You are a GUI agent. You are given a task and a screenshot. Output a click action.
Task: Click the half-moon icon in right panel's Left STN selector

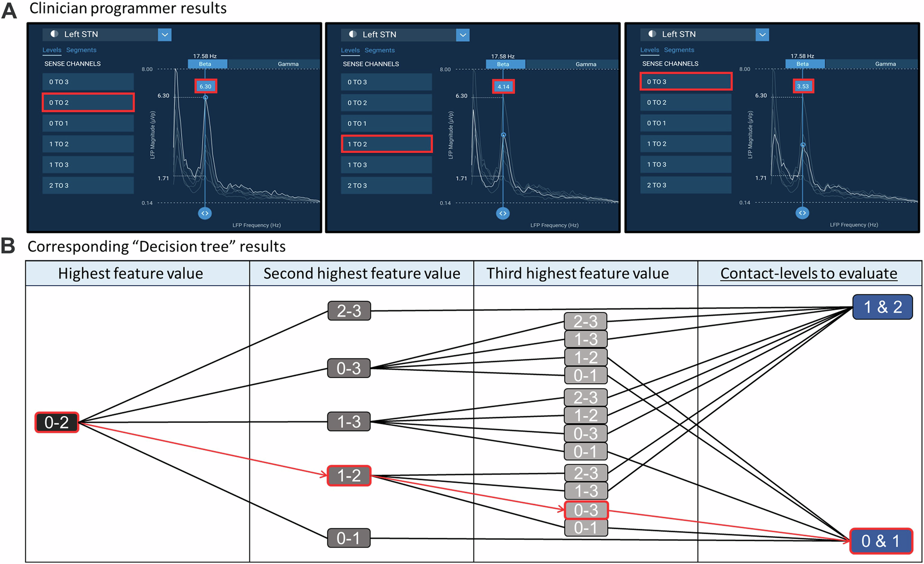coord(652,34)
